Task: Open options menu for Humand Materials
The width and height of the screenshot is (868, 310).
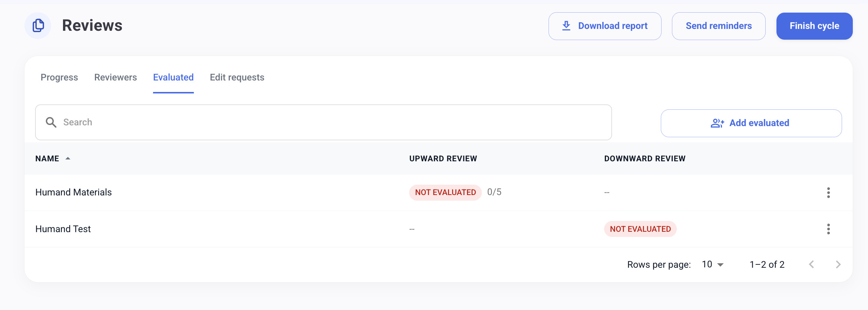Action: coord(828,192)
